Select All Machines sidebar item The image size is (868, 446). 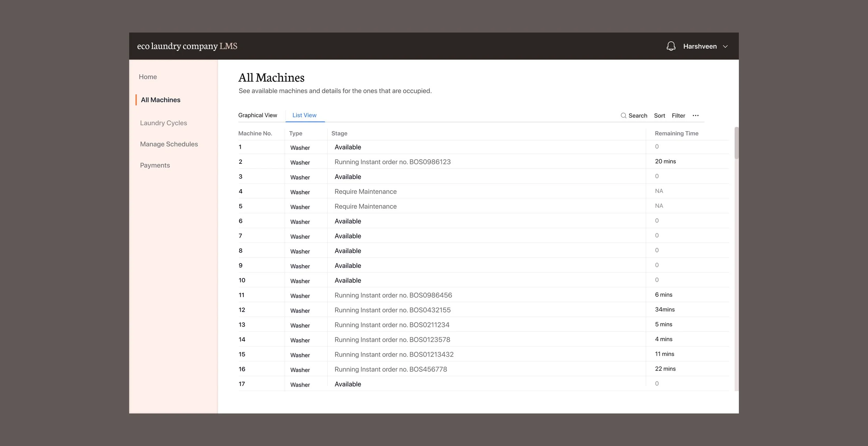pos(160,100)
